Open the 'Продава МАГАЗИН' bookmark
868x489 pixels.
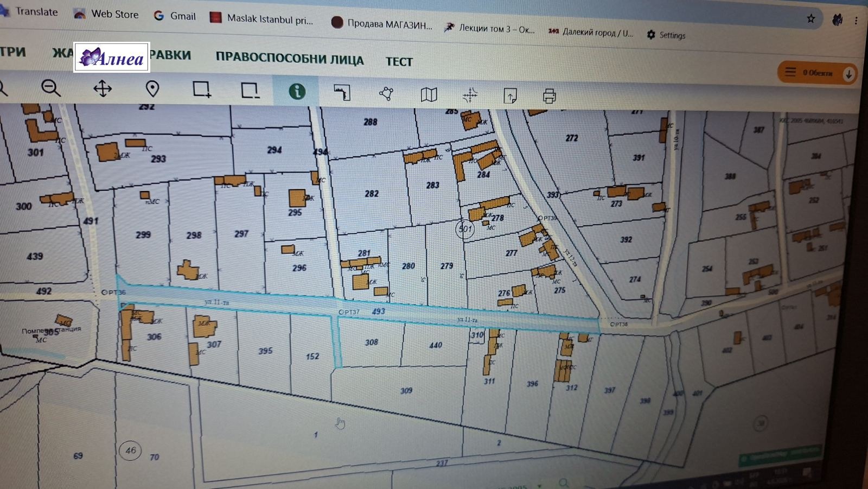coord(382,23)
